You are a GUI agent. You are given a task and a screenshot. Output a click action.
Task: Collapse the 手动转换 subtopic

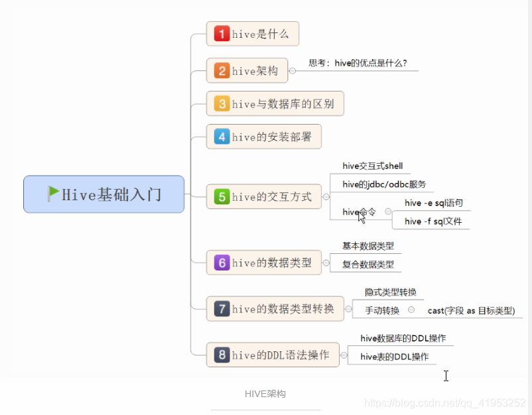point(411,310)
